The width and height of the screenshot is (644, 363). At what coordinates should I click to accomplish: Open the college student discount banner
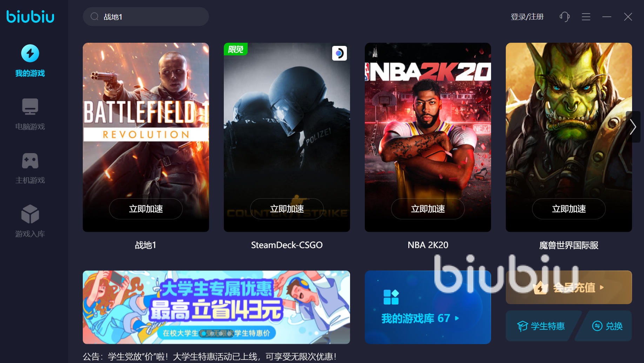coord(216,307)
